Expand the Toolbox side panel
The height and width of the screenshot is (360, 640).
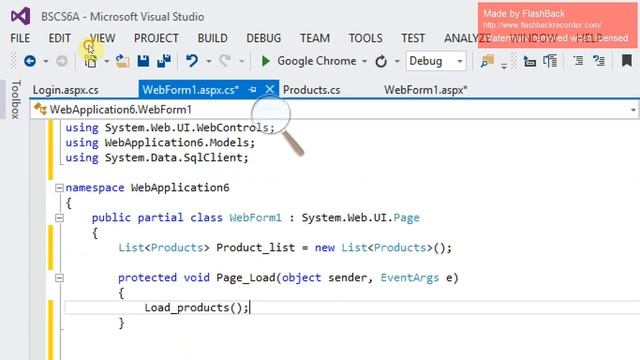click(x=15, y=100)
